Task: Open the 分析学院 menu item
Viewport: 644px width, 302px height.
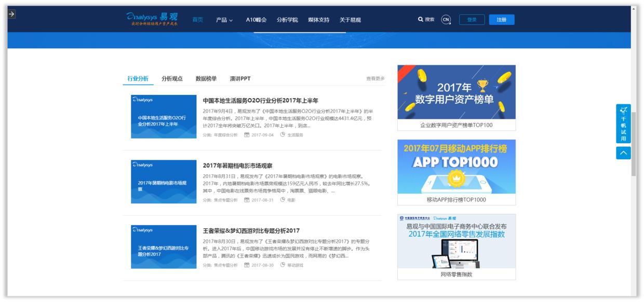Action: click(x=287, y=19)
